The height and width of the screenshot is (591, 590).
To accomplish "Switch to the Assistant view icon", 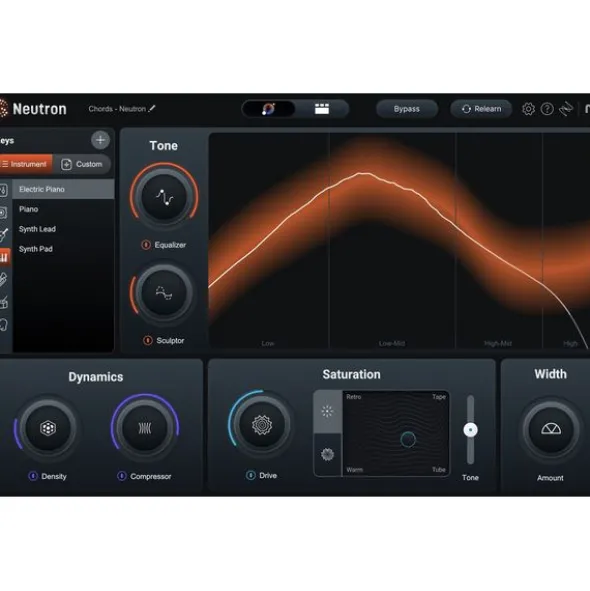I will 268,109.
